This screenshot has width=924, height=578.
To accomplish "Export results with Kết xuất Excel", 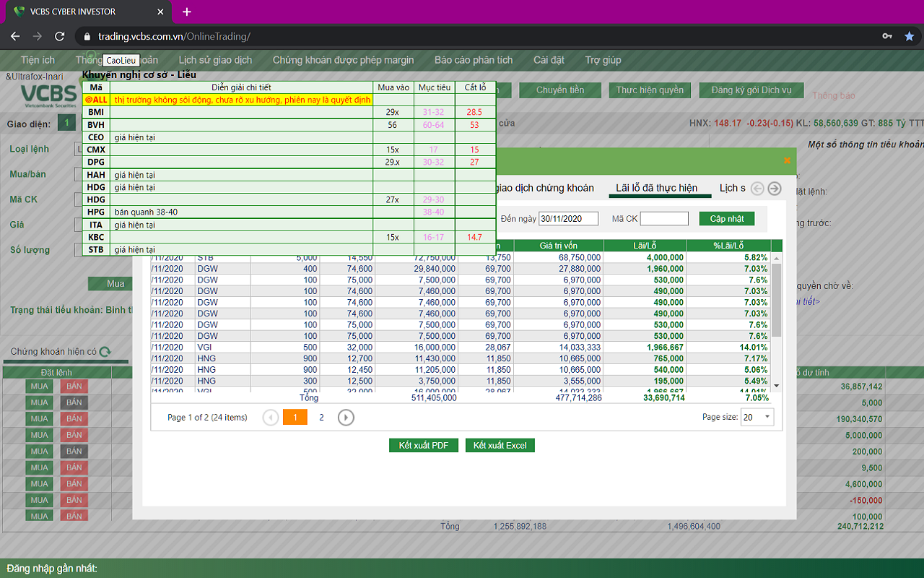I will pyautogui.click(x=500, y=445).
